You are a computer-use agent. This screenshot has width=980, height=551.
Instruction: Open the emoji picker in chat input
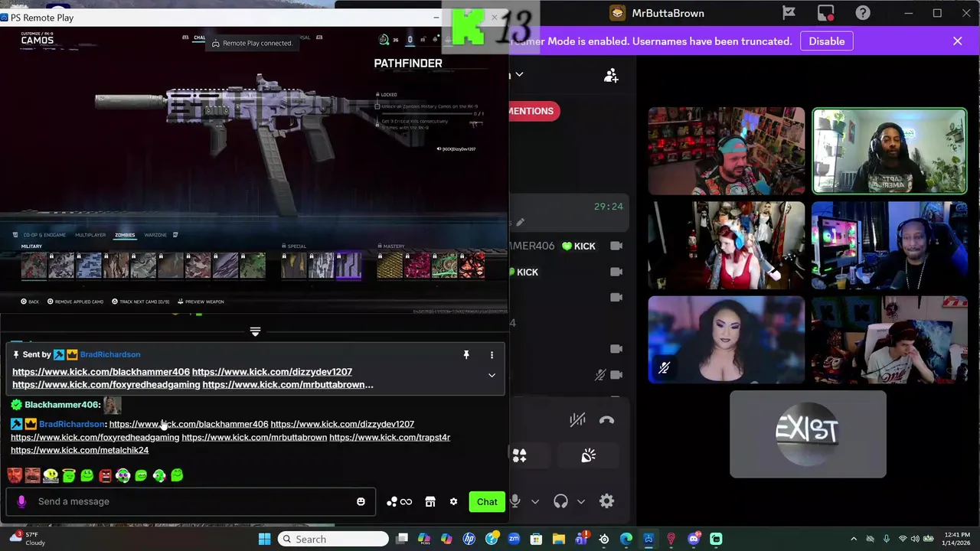pos(361,501)
